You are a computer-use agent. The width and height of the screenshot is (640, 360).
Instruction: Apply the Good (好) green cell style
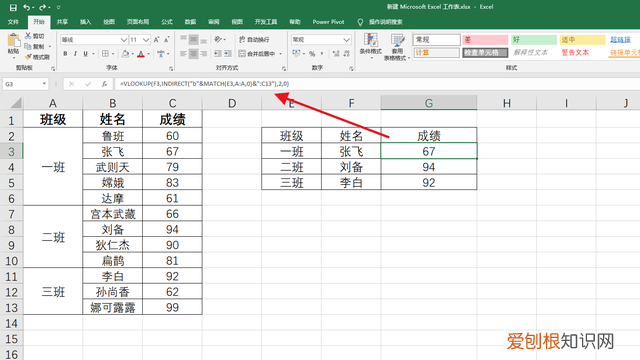coord(534,40)
